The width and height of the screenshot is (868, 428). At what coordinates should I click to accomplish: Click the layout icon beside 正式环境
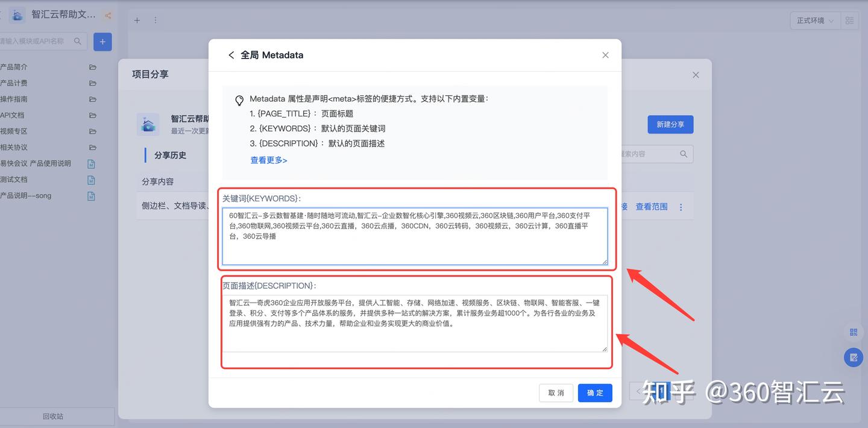[x=849, y=20]
